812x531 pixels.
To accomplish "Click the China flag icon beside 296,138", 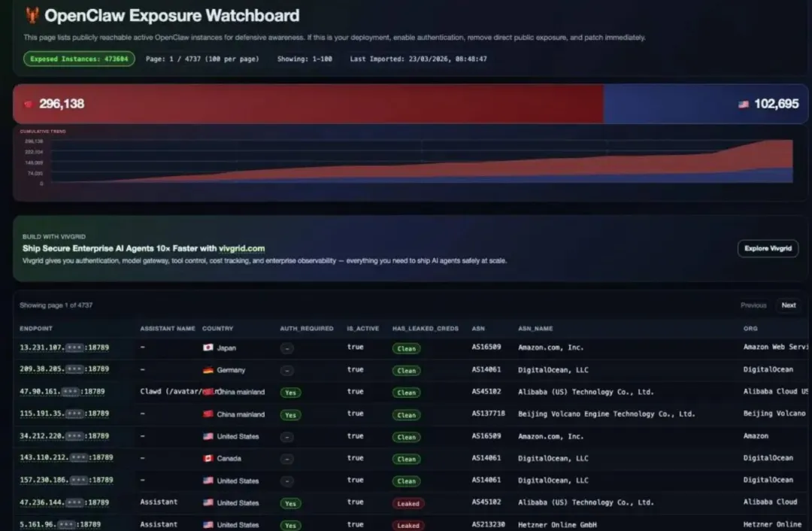I will tap(29, 104).
